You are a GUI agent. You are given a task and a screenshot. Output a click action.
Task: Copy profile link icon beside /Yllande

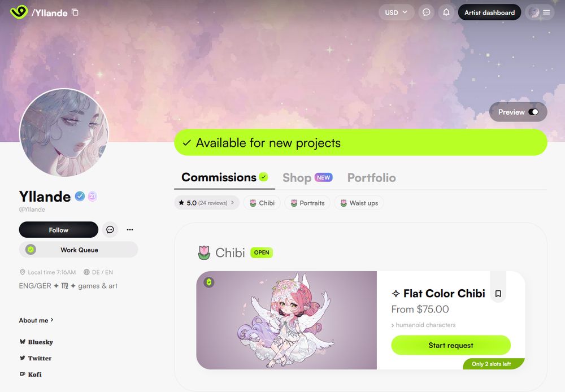coord(75,12)
